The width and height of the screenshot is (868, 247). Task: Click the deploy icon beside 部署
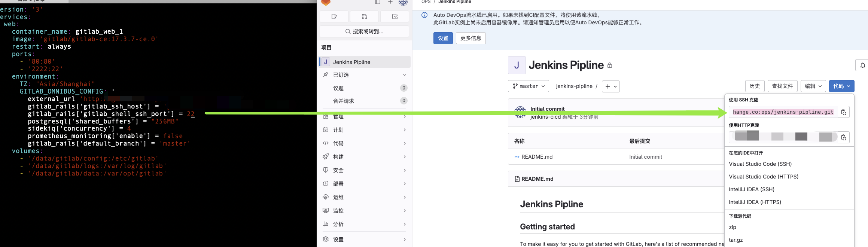326,184
